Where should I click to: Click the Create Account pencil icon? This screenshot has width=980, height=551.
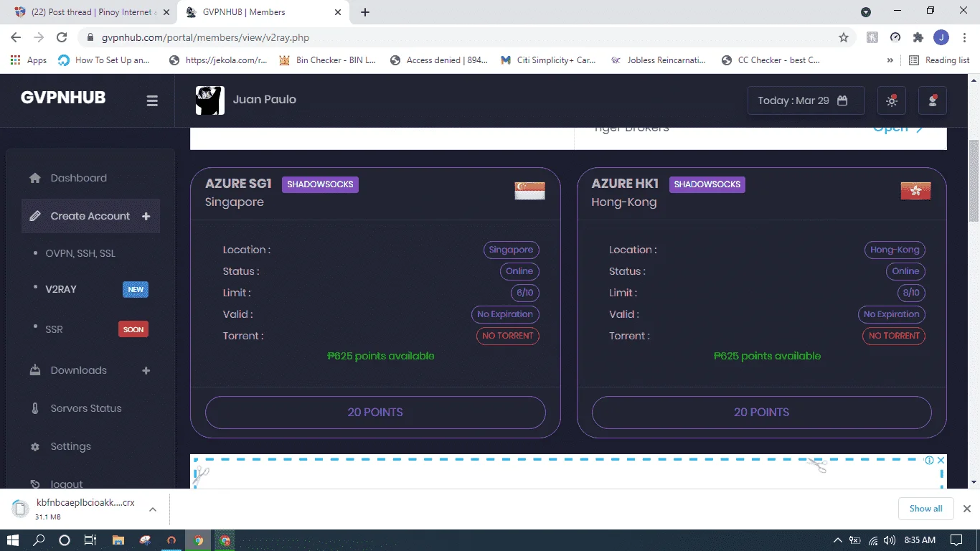click(x=35, y=216)
